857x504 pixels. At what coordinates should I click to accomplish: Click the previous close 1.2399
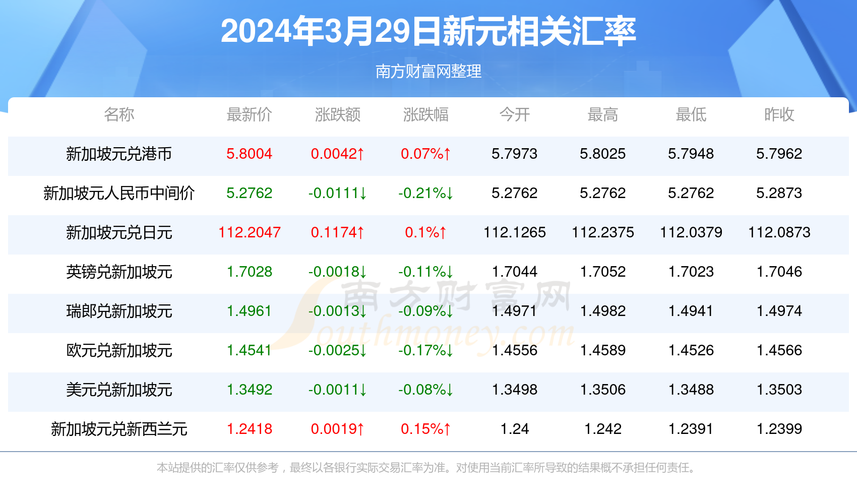point(779,429)
